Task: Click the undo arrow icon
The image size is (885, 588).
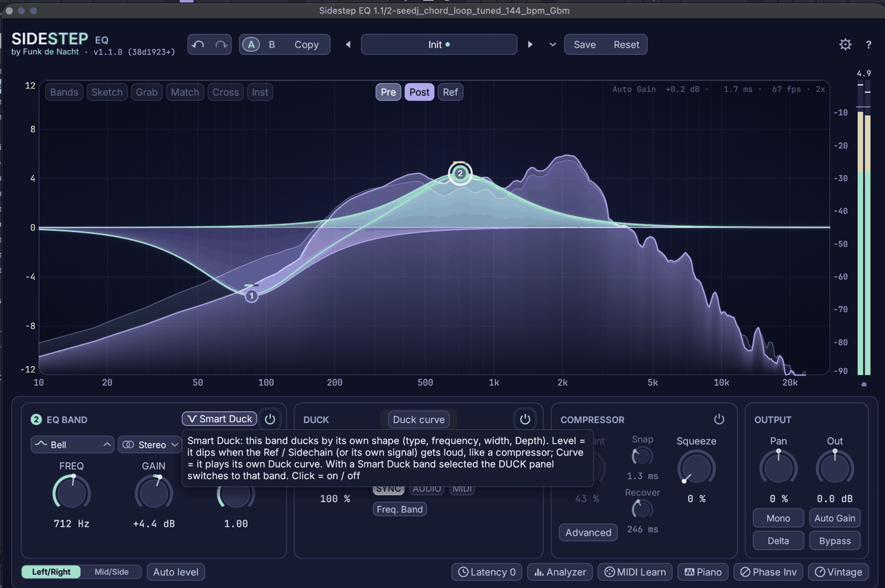Action: 198,44
